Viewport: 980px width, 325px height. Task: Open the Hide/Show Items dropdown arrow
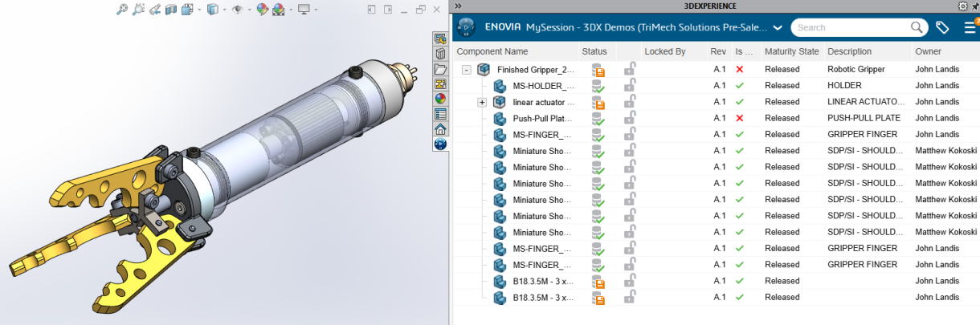pyautogui.click(x=248, y=10)
